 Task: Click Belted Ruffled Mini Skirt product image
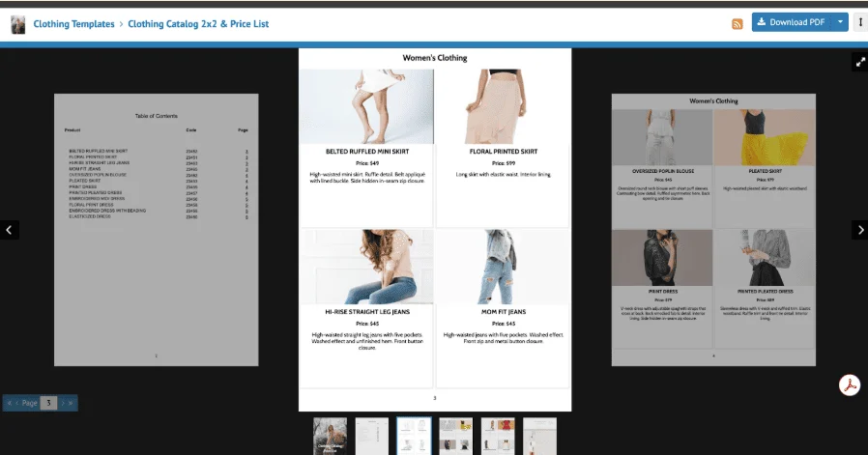366,106
